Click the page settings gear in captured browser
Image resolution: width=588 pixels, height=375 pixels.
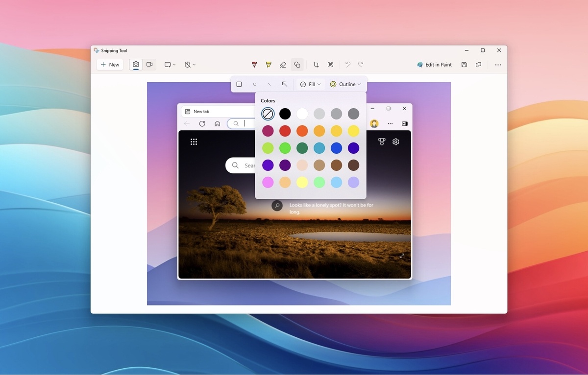396,142
